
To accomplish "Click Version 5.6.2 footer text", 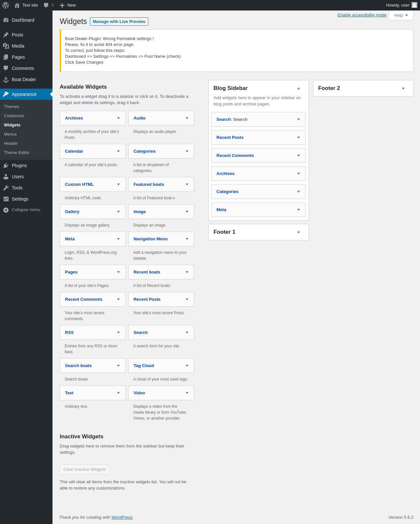I will tap(401, 517).
